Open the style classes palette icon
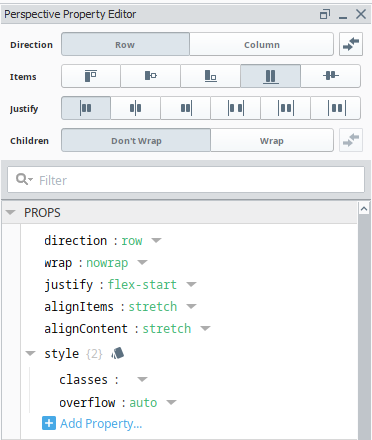Screen dimensions: 372x440 pyautogui.click(x=117, y=353)
